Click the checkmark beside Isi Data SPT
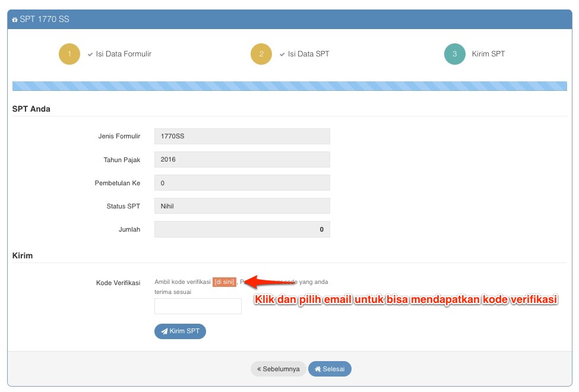 [x=282, y=53]
